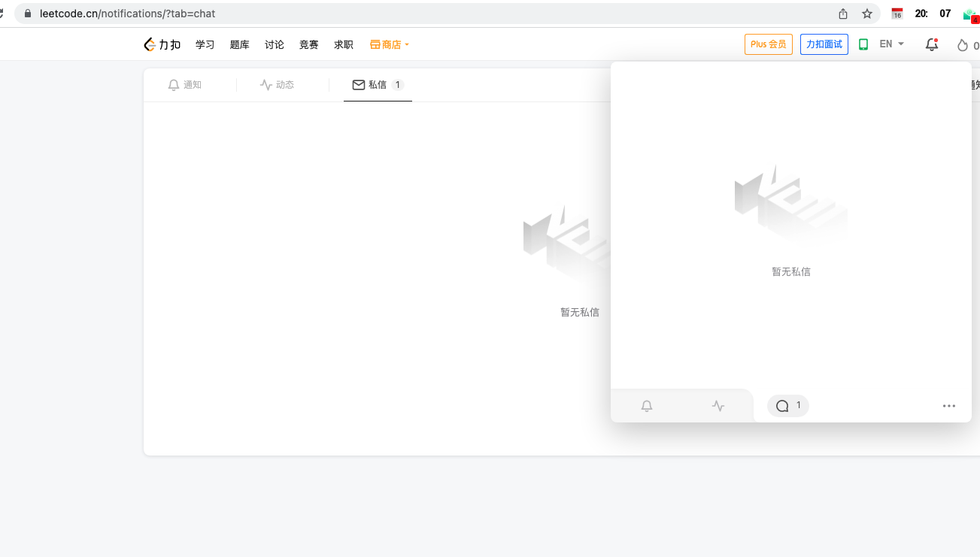This screenshot has width=980, height=557.
Task: Open the notification bell in header
Action: [931, 44]
